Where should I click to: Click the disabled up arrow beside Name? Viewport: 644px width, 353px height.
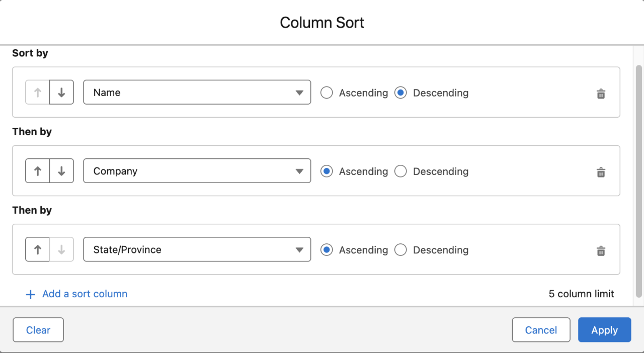[x=37, y=92]
